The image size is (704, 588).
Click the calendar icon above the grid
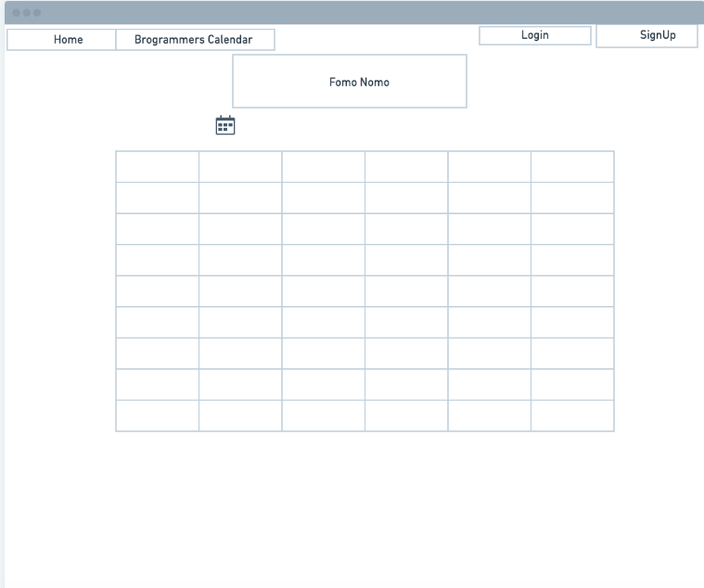pos(225,125)
